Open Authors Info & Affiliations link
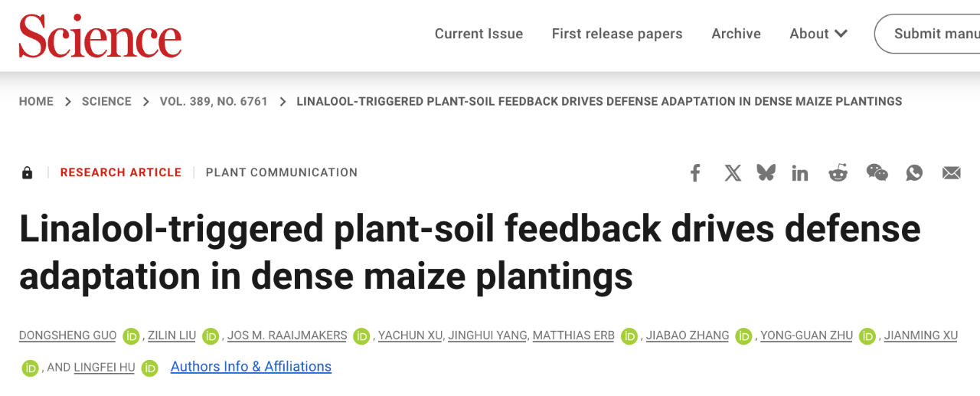The width and height of the screenshot is (980, 396). (x=251, y=367)
